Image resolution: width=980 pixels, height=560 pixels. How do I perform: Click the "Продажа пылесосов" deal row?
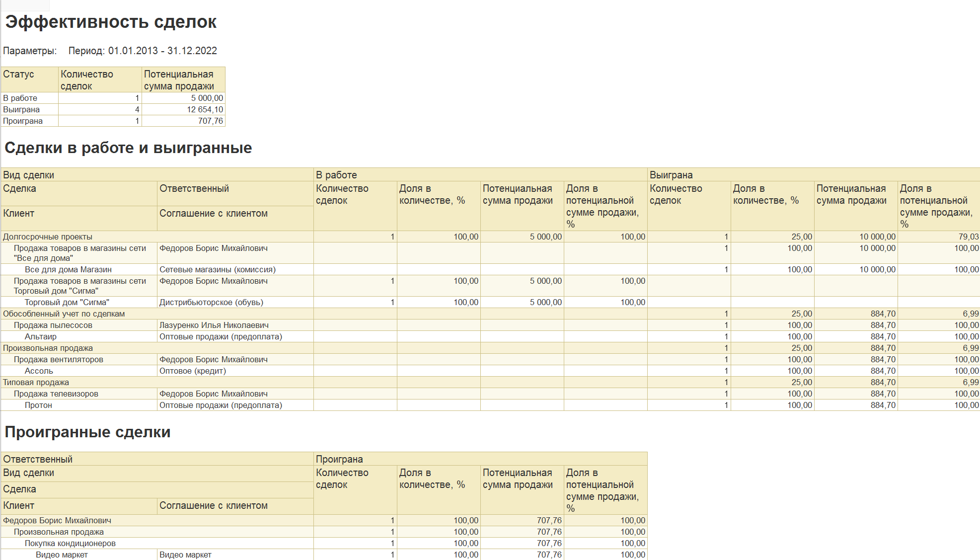tap(53, 325)
